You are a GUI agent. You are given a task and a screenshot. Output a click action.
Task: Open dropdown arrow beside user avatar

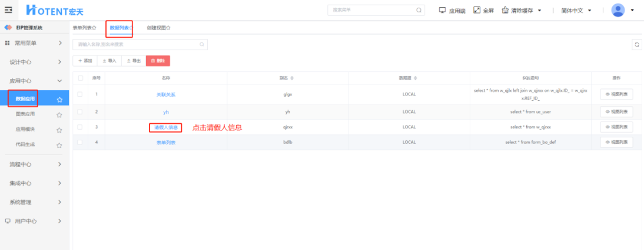(632, 10)
